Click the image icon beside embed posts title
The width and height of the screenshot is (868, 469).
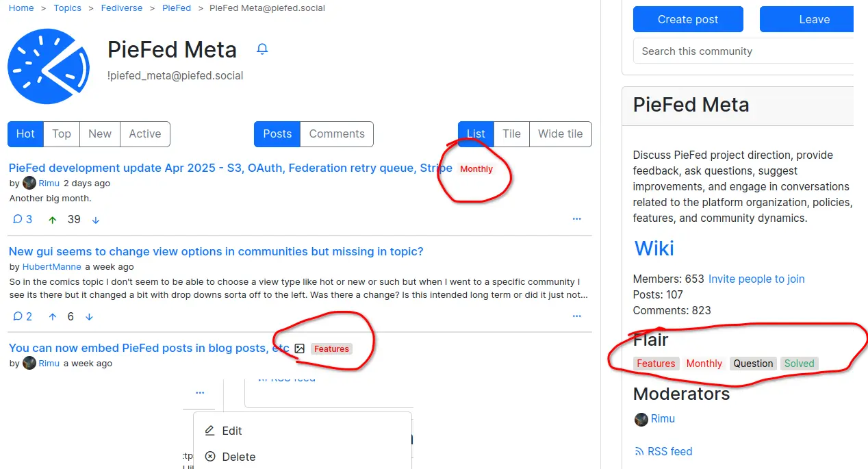(x=299, y=348)
